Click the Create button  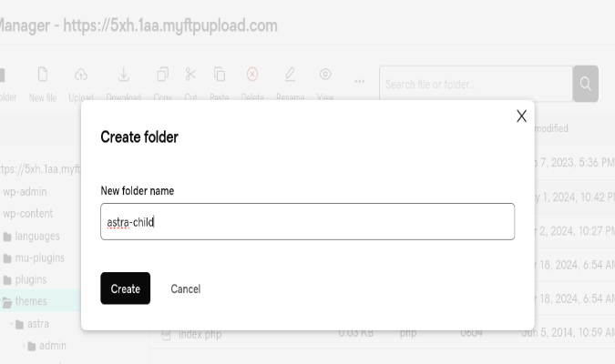[125, 288]
